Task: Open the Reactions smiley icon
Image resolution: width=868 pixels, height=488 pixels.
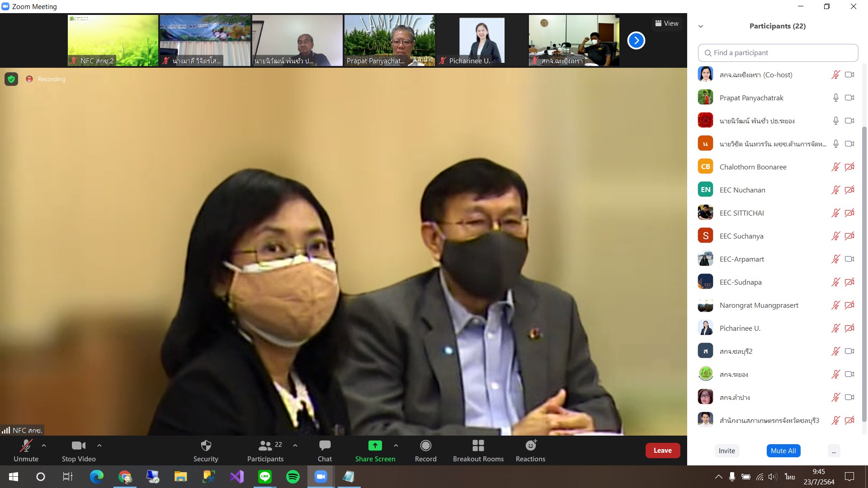Action: click(x=531, y=446)
